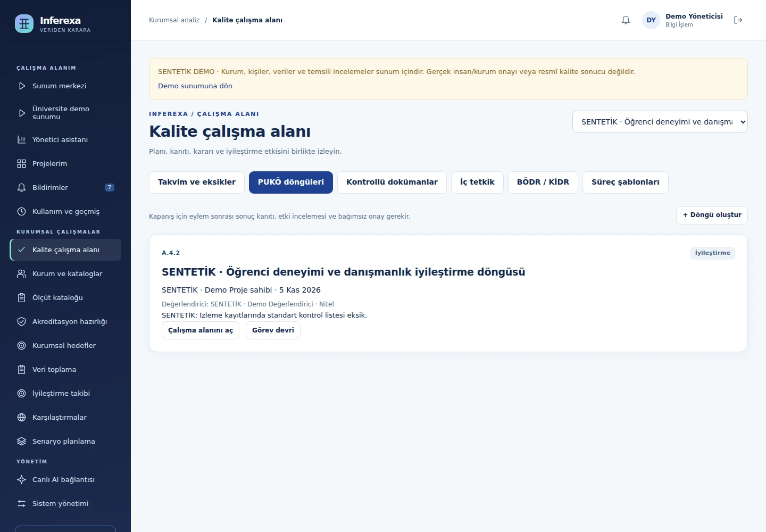This screenshot has width=766, height=532.
Task: Click Canlı AI bağlantısı sparkle icon
Action: [x=22, y=479]
